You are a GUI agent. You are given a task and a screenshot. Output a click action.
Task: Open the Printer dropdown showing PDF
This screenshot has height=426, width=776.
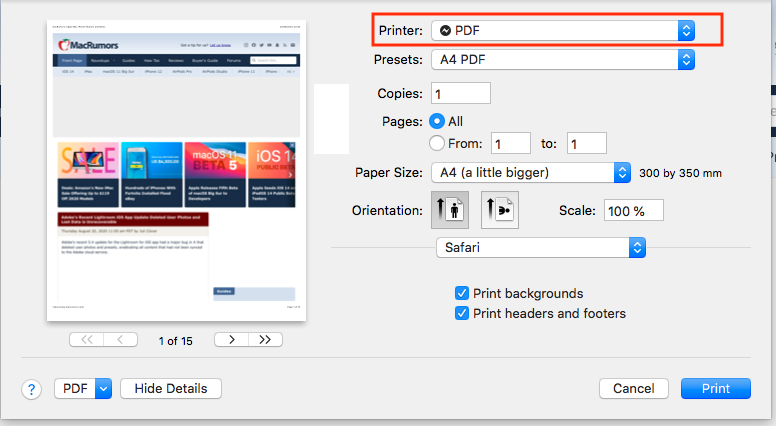[563, 31]
